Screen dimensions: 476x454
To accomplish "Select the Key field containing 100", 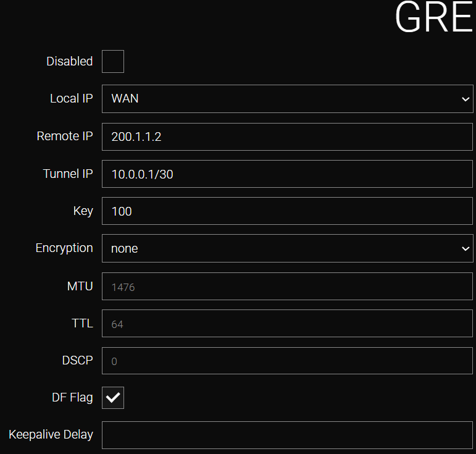I will pyautogui.click(x=288, y=211).
